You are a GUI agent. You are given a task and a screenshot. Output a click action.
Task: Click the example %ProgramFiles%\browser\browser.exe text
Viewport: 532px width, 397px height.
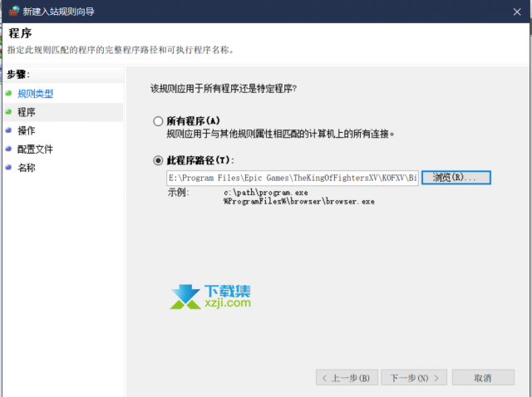(299, 201)
